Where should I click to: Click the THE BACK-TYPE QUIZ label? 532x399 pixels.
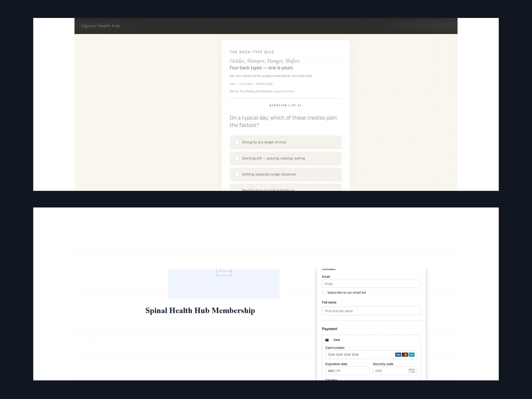252,52
